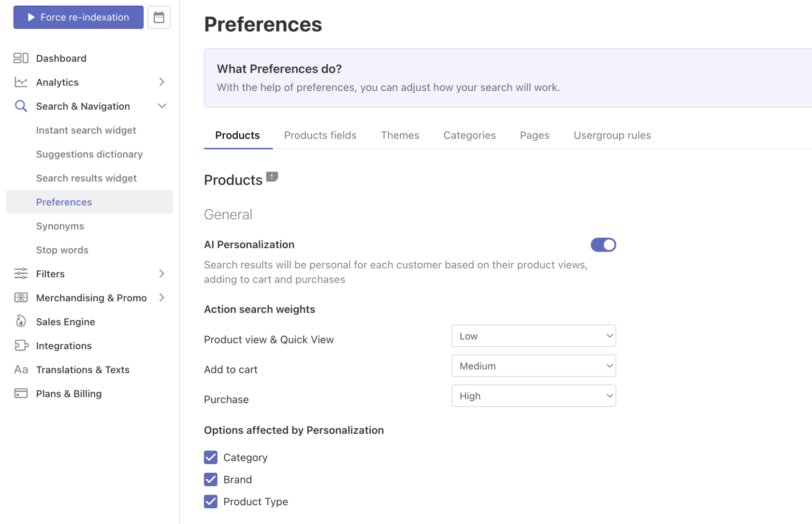Click the Sales Engine flame icon

tap(20, 321)
